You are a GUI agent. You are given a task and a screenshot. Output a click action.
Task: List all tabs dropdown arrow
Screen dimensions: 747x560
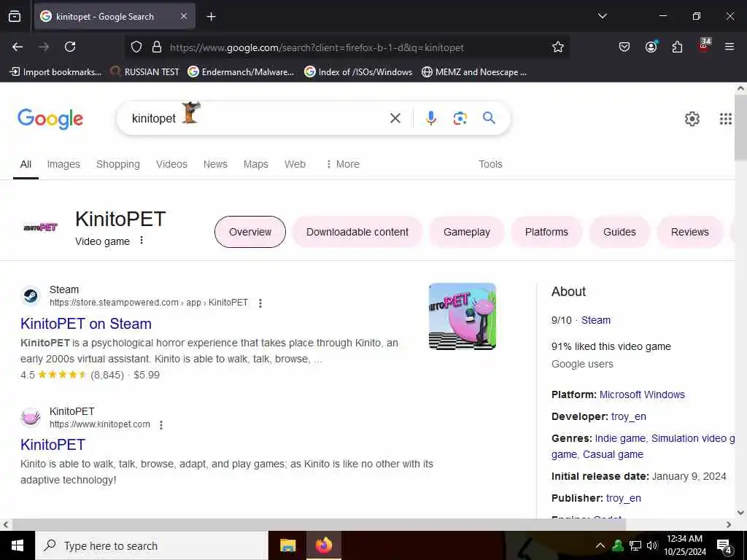point(603,16)
